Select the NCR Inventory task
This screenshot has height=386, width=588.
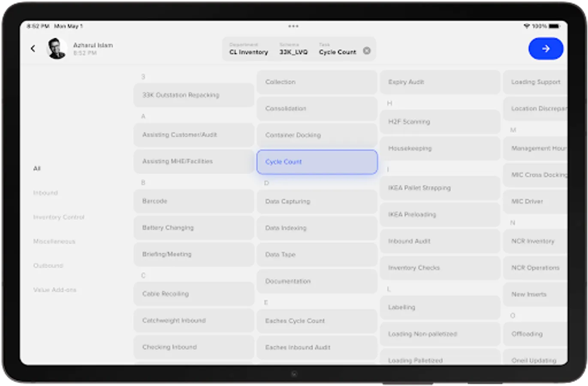535,241
